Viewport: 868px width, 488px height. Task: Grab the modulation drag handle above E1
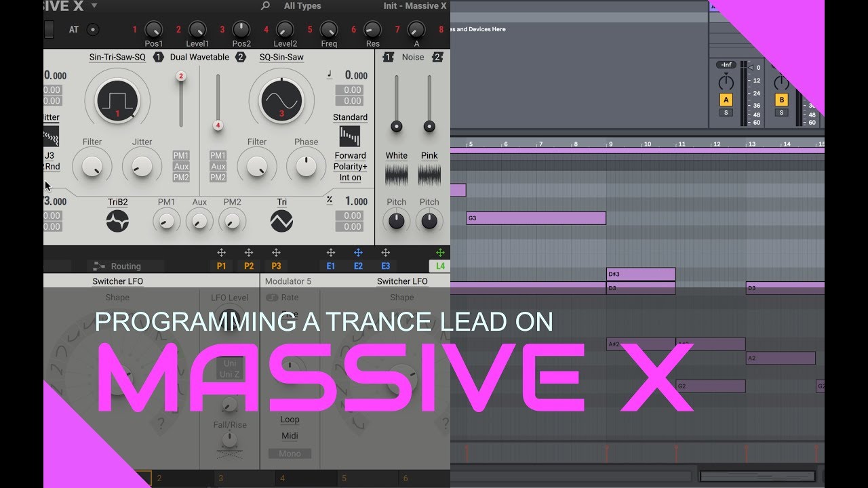(x=331, y=253)
